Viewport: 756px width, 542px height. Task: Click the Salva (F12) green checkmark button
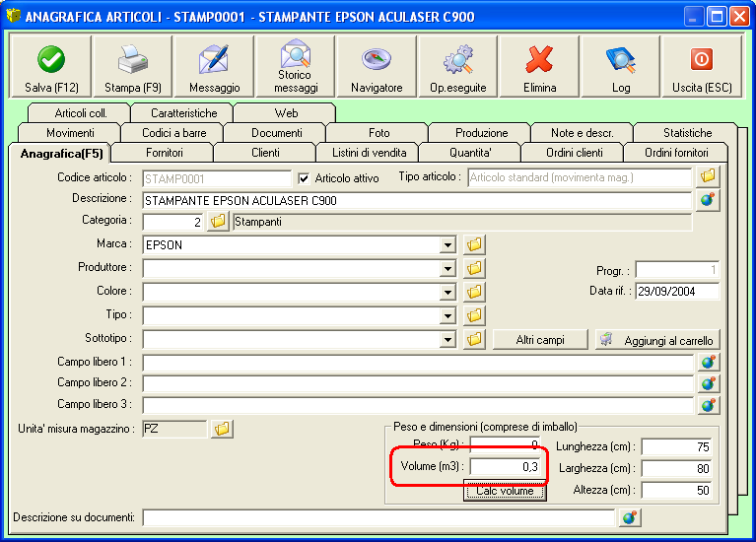point(51,67)
